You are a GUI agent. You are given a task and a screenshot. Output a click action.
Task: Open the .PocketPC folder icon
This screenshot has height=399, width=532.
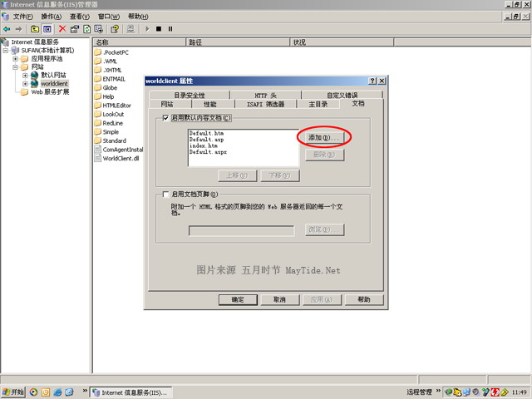97,52
